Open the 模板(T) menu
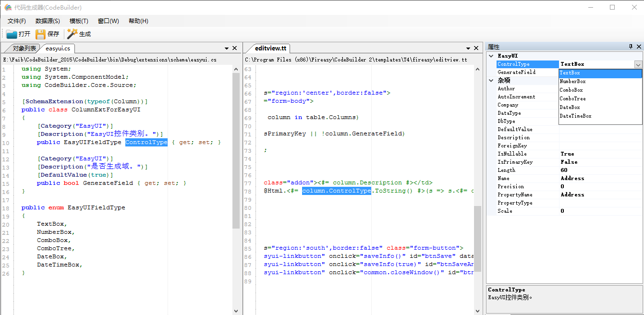 (78, 21)
